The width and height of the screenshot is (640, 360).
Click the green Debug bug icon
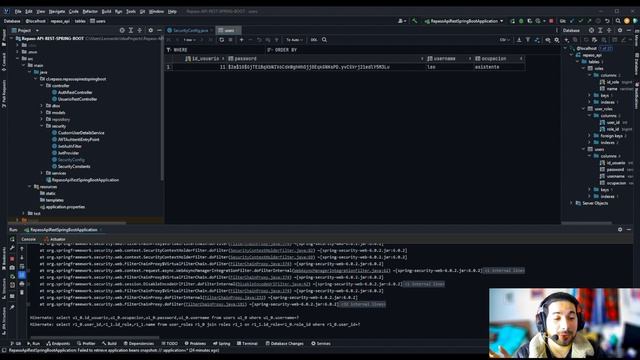(521, 21)
